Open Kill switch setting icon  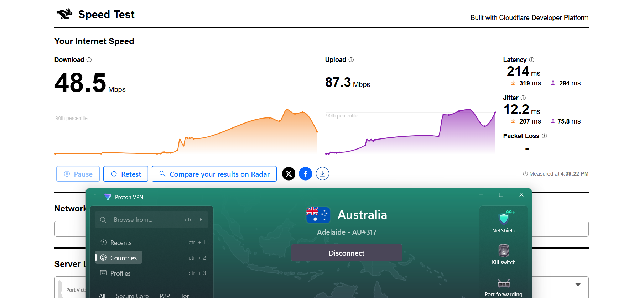(504, 251)
